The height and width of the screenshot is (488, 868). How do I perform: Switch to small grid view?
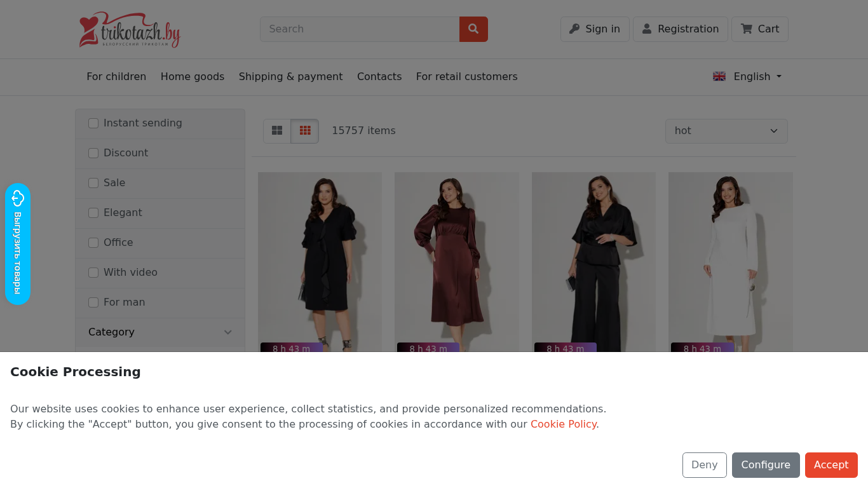click(x=305, y=131)
